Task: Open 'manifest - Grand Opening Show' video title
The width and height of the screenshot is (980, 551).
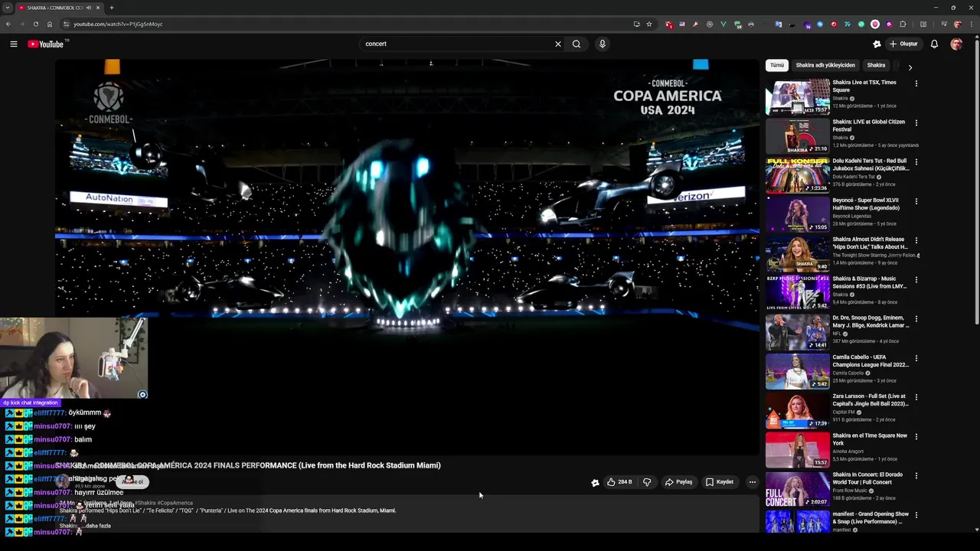Action: click(x=871, y=518)
